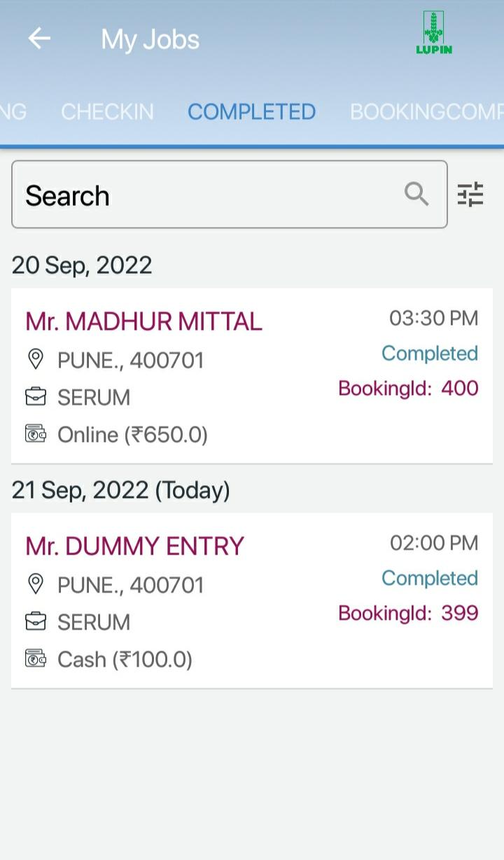This screenshot has height=860, width=504.
Task: Tap briefcase icon in Dummy Entry card
Action: coord(35,621)
